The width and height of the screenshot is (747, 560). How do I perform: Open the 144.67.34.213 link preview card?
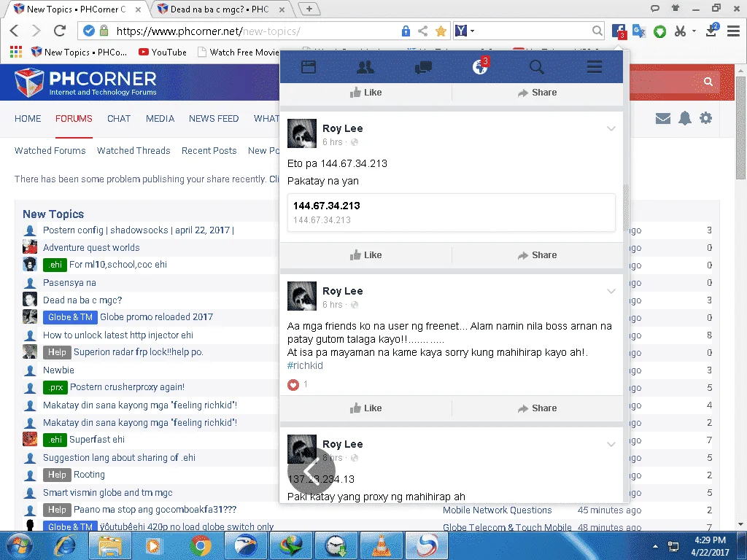point(451,212)
